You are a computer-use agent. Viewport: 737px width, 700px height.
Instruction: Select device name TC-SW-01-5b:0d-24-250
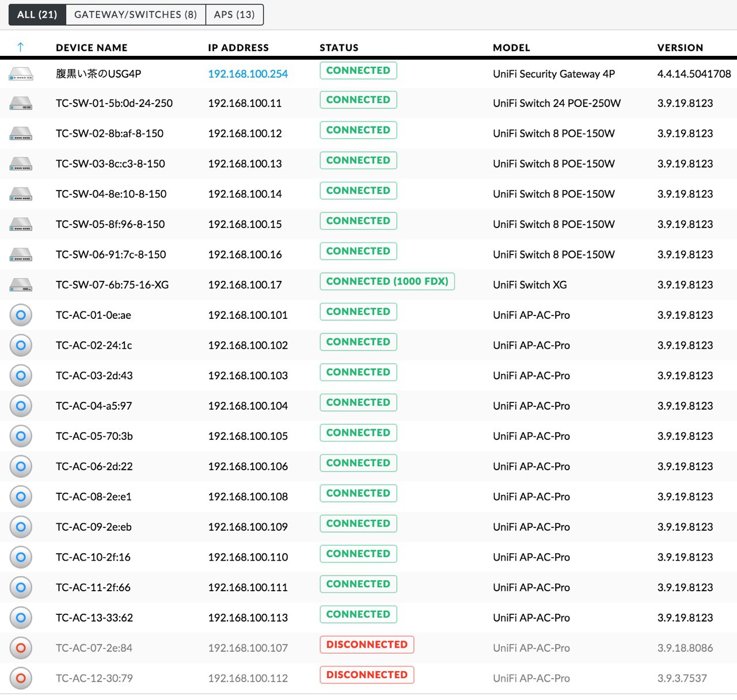pyautogui.click(x=114, y=103)
